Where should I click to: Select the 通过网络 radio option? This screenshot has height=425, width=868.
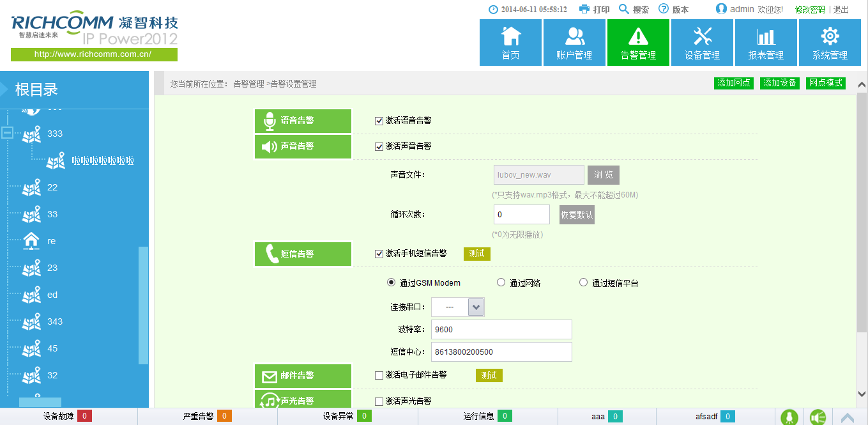(x=501, y=282)
